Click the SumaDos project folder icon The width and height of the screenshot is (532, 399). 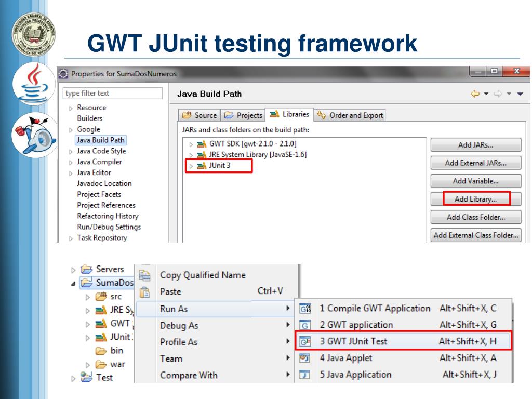click(87, 283)
